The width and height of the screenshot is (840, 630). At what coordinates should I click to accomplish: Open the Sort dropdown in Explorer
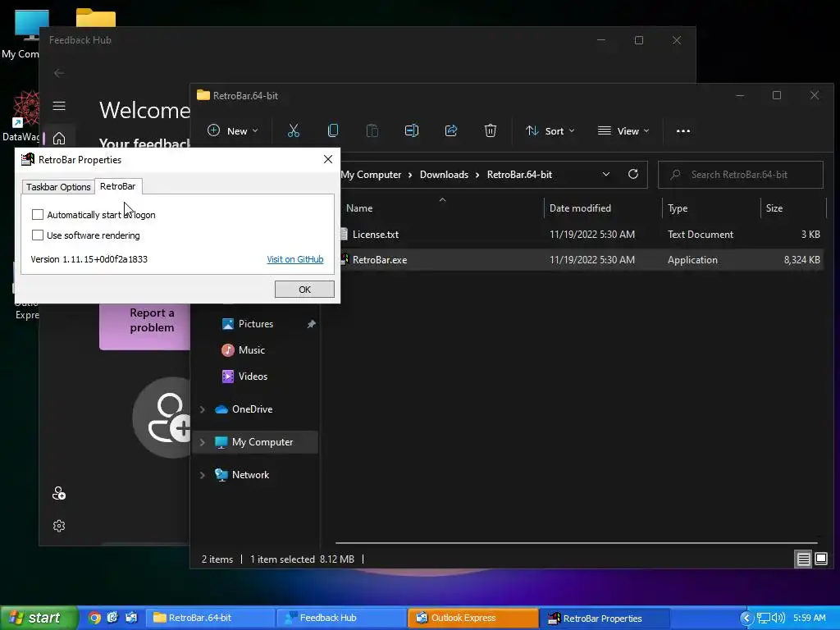pos(550,130)
